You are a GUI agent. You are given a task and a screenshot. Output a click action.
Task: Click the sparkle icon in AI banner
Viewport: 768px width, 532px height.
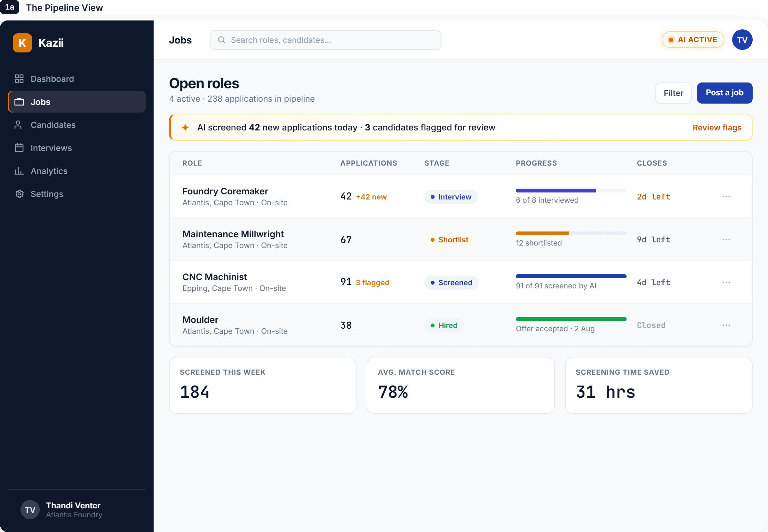[185, 127]
